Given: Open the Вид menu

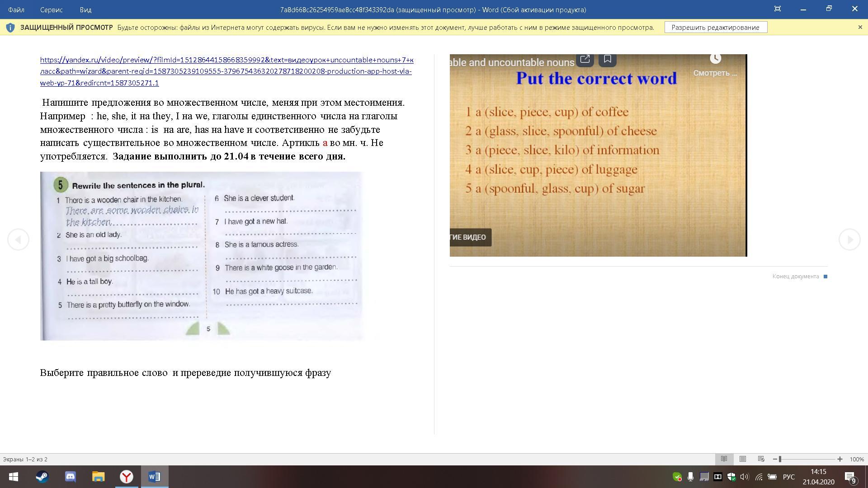Looking at the screenshot, I should tap(85, 9).
